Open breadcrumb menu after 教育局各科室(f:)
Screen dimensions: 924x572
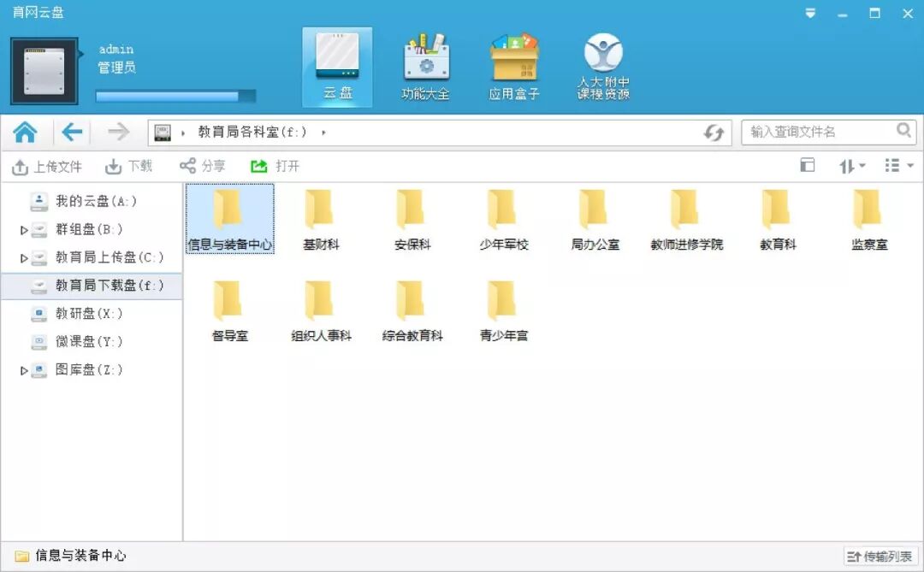point(324,132)
